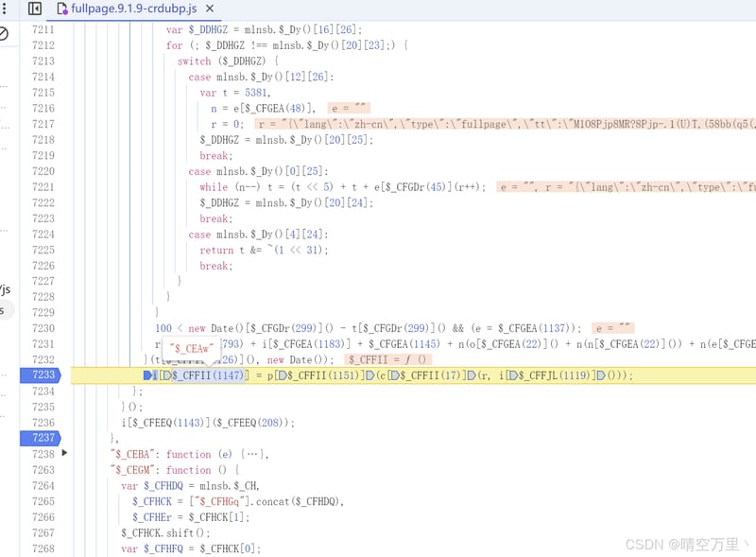Enable inline breakpoint marker between $_CFFII(1151)] and (c

coord(369,375)
